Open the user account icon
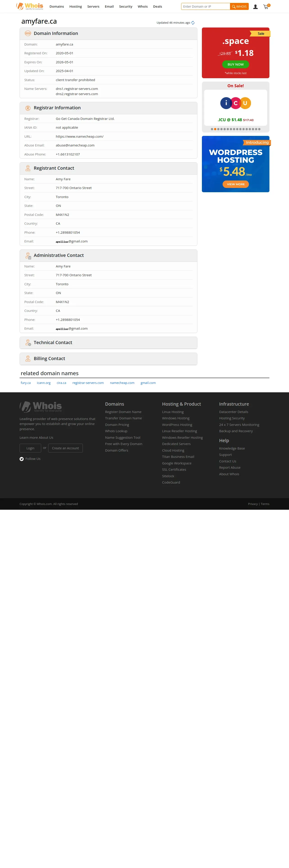 pyautogui.click(x=255, y=6)
